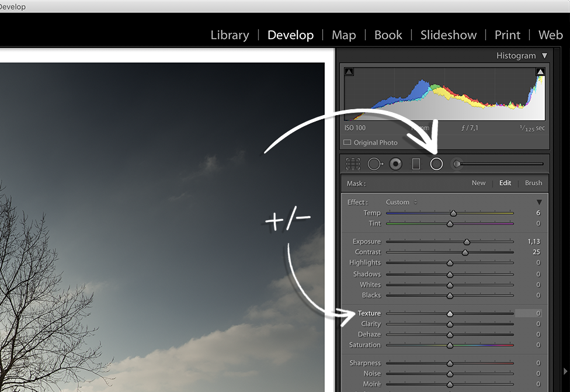Image resolution: width=570 pixels, height=392 pixels.
Task: Collapse right panel using edge arrow
Action: coord(565,372)
